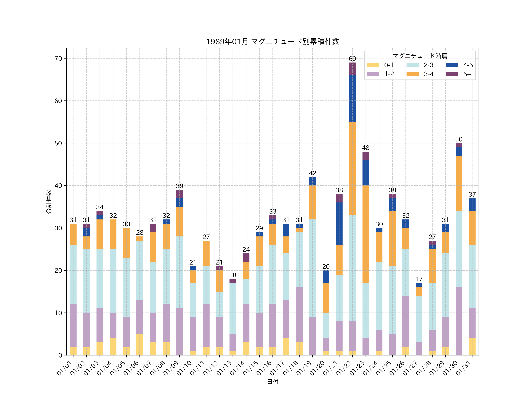Click the 01/22 x-axis date label
532x399 pixels.
click(344, 368)
